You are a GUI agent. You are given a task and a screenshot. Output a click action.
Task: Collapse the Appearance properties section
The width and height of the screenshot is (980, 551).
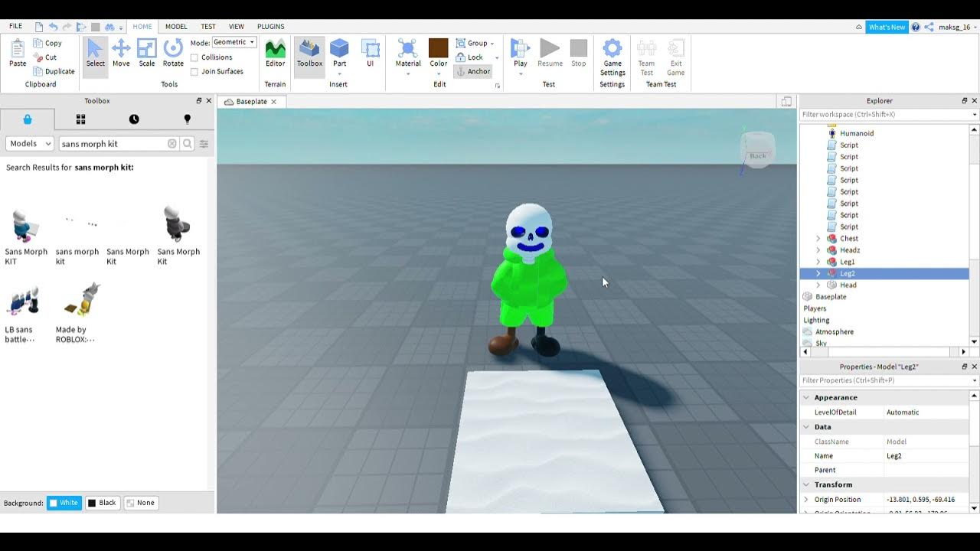tap(805, 398)
